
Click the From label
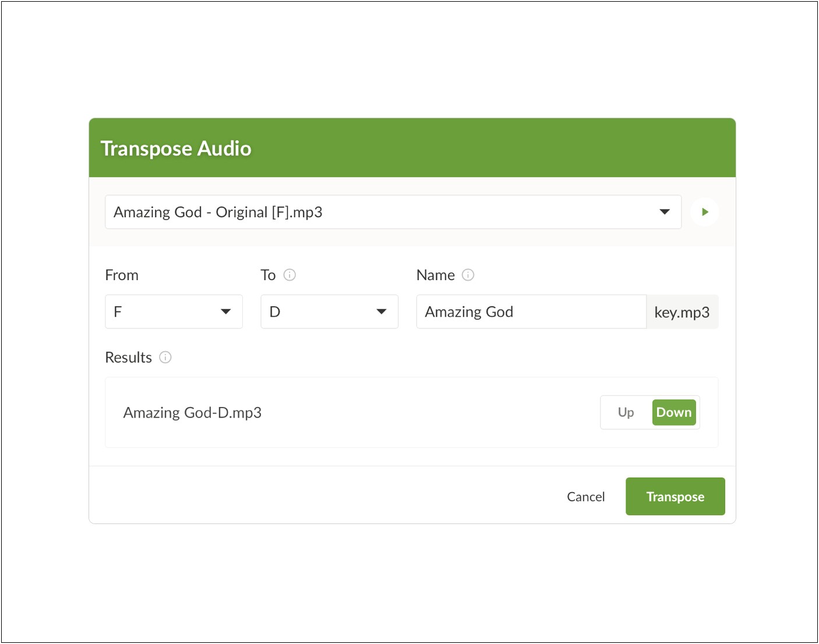(122, 275)
